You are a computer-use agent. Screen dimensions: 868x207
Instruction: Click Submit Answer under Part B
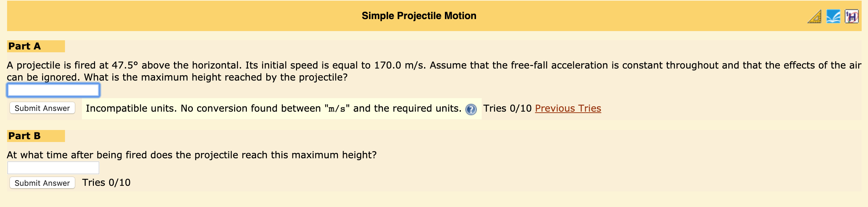tap(42, 183)
